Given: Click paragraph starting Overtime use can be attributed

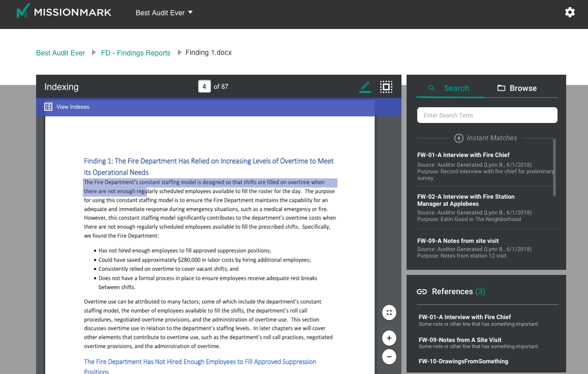Looking at the screenshot, I should coord(208,324).
